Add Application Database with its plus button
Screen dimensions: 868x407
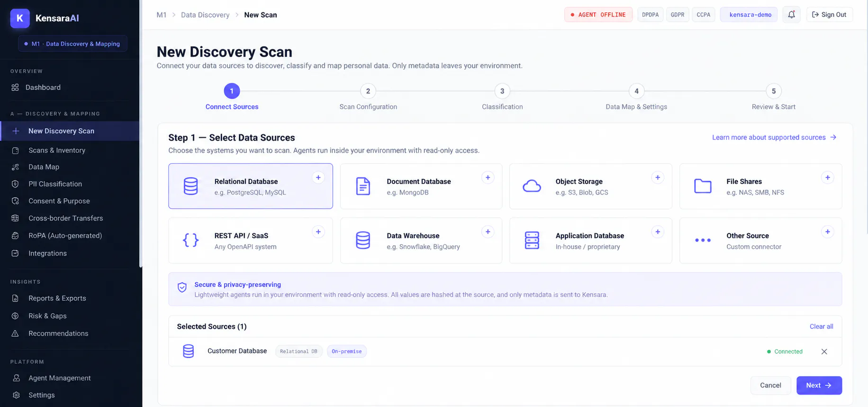[x=658, y=231]
